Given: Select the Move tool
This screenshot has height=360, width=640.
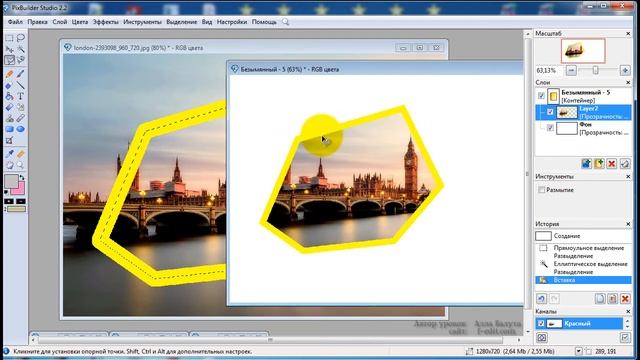Looking at the screenshot, I should coord(9,49).
